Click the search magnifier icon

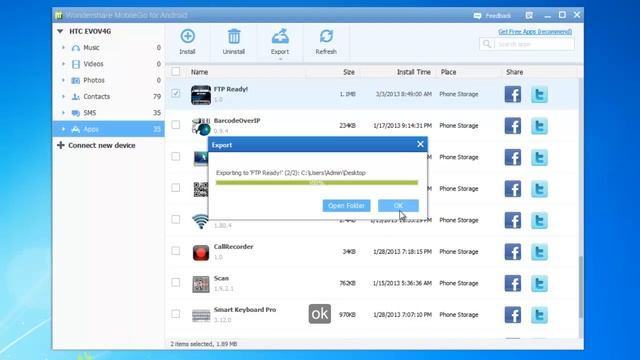point(487,44)
